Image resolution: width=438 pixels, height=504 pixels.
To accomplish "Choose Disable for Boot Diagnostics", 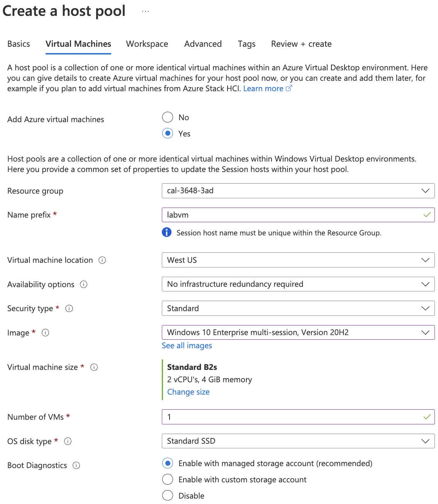I will coord(168,495).
